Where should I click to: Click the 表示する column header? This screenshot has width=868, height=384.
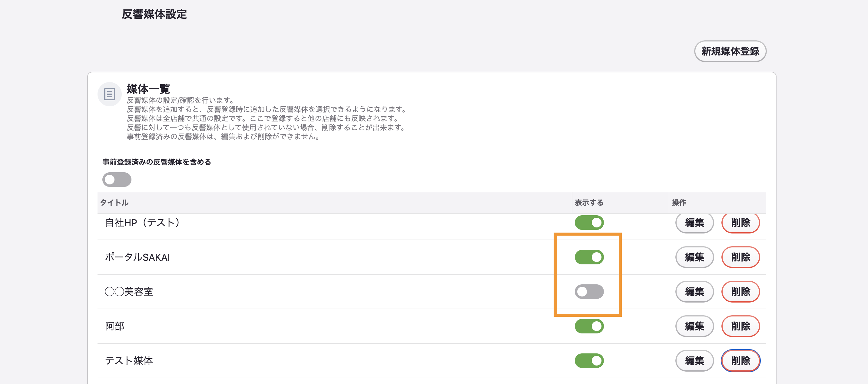tap(589, 202)
